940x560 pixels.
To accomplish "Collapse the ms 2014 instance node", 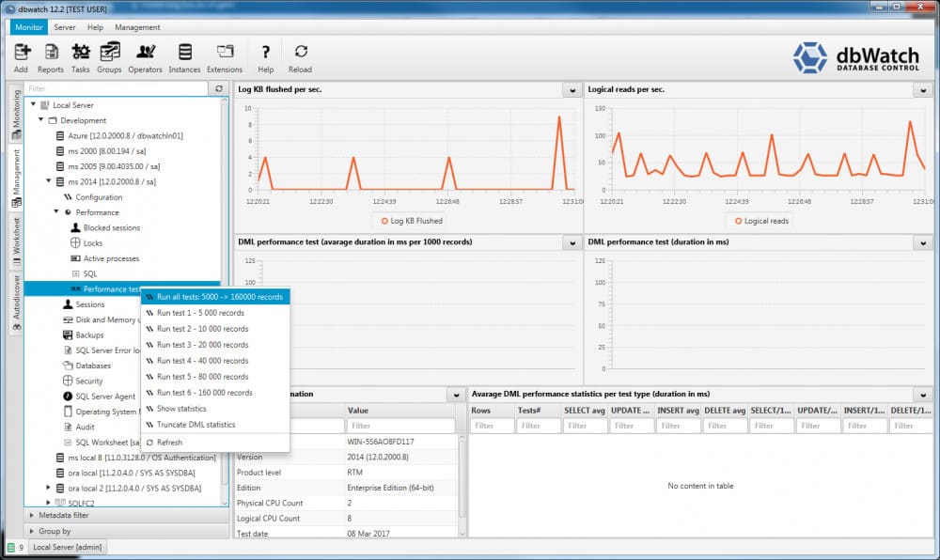I will coord(49,181).
